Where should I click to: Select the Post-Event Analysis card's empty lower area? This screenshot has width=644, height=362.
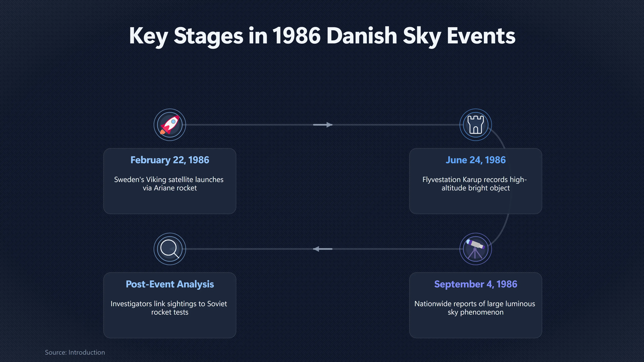[x=170, y=327]
